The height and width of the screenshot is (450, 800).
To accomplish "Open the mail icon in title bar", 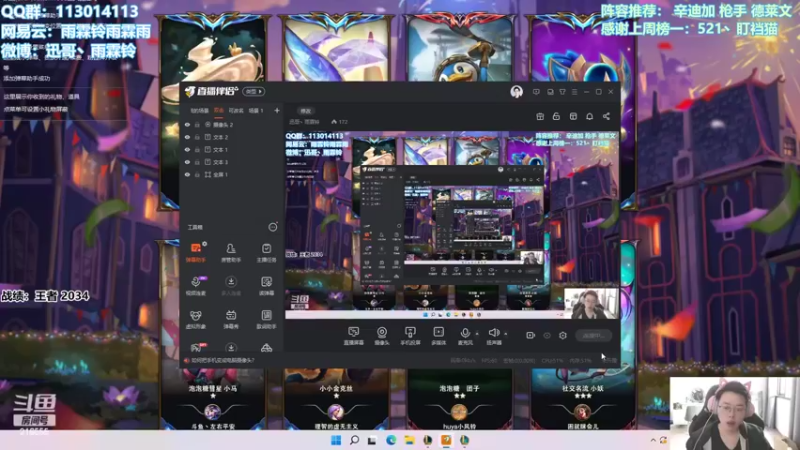I will pyautogui.click(x=550, y=92).
